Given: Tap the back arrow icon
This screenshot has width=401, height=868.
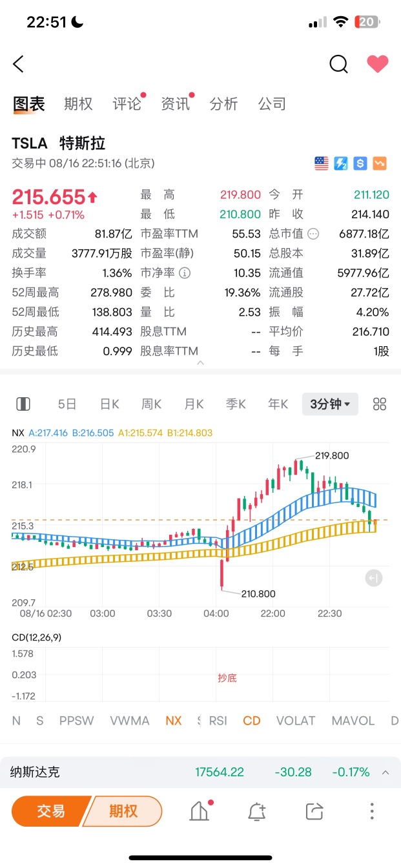Looking at the screenshot, I should (18, 64).
